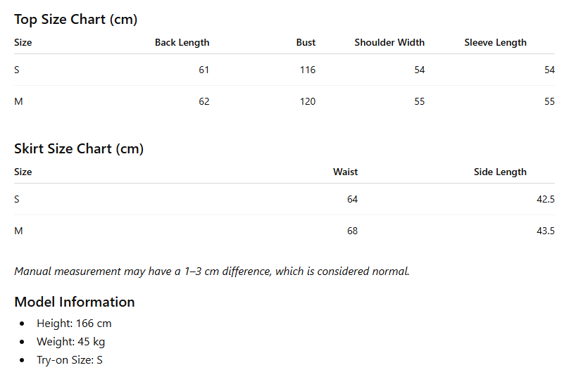Click size S in top chart

(16, 70)
